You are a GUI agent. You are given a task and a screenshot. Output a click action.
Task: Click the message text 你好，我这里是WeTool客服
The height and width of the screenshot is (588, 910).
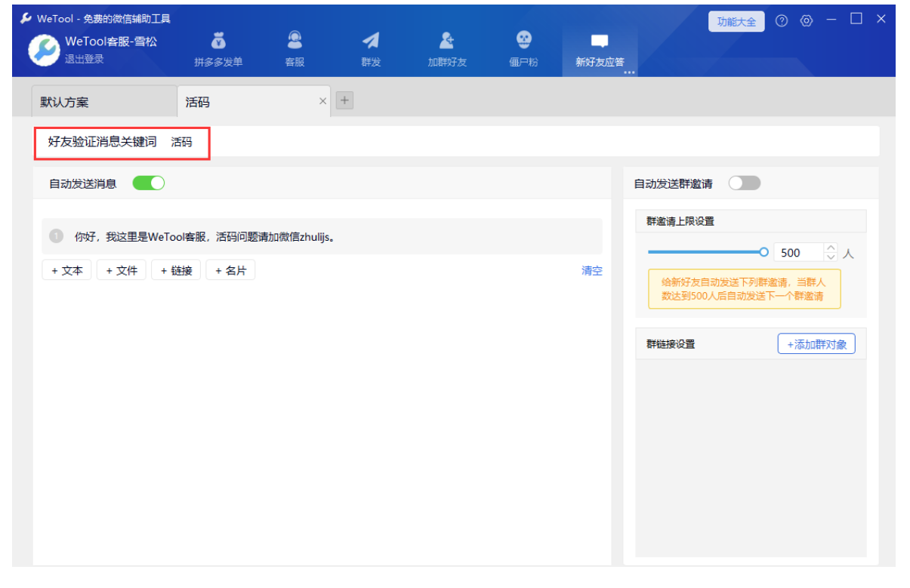[205, 236]
